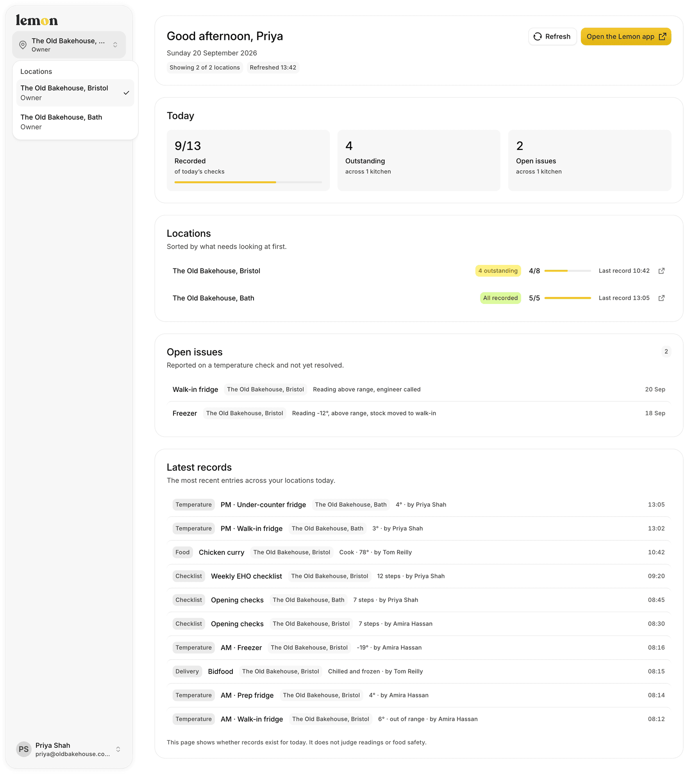Click the 2 Open issues summary card
Screen dimensions: 700x774
coord(589,161)
